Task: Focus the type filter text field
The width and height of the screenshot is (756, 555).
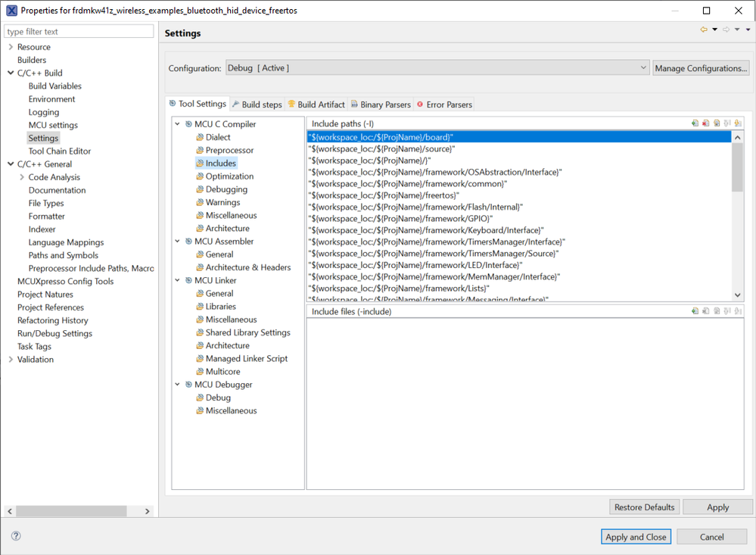Action: [79, 31]
